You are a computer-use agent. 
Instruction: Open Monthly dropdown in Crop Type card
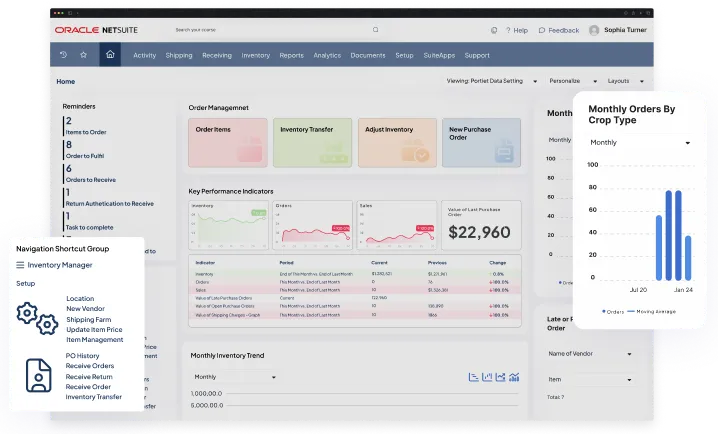tap(640, 143)
